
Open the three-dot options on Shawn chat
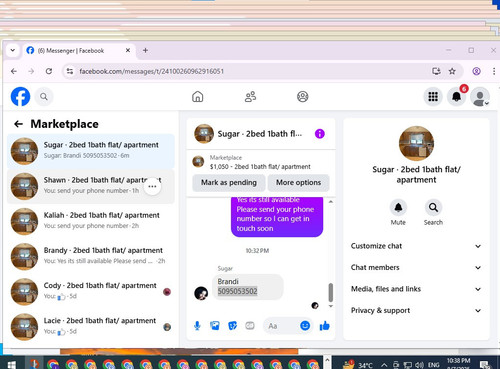[152, 186]
